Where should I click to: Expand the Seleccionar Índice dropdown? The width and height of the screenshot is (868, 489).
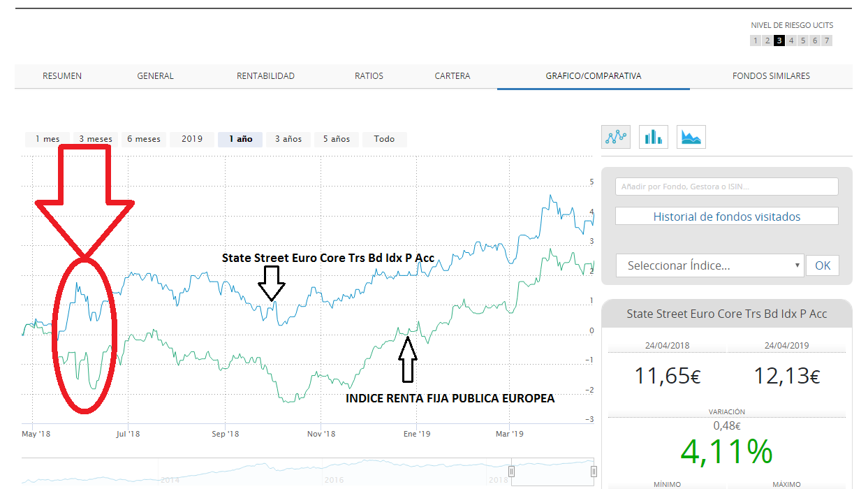click(x=709, y=265)
